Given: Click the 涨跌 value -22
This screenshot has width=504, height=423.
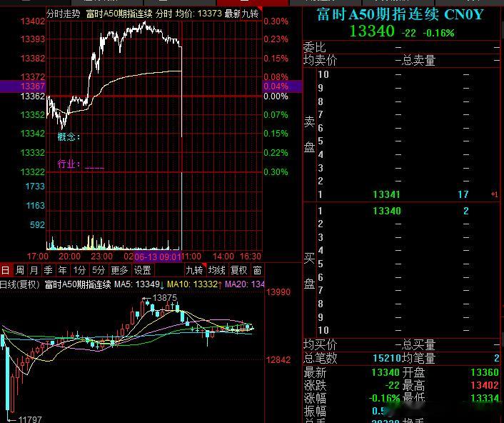Looking at the screenshot, I should tap(392, 385).
